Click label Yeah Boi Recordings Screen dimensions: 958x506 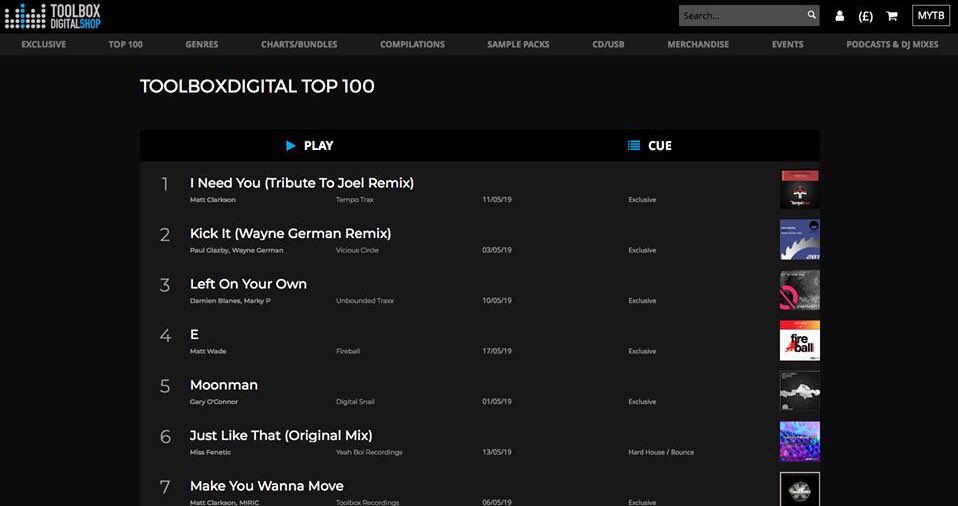point(369,452)
